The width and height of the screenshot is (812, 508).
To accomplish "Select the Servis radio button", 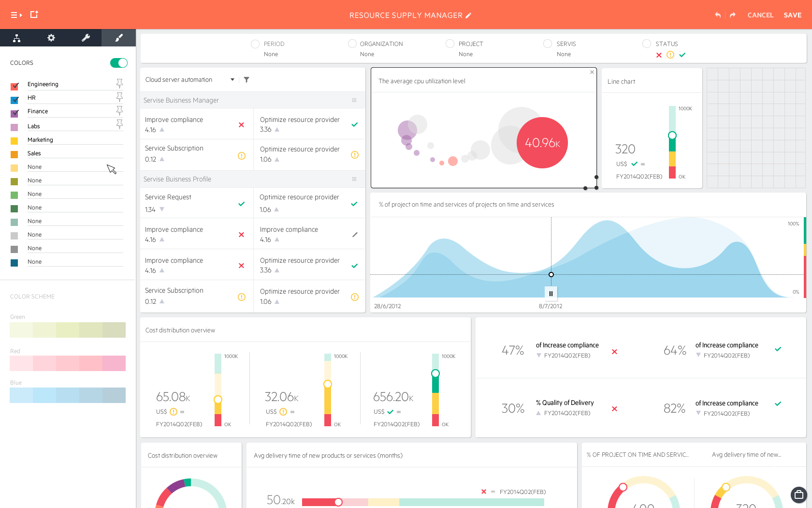I will [548, 44].
